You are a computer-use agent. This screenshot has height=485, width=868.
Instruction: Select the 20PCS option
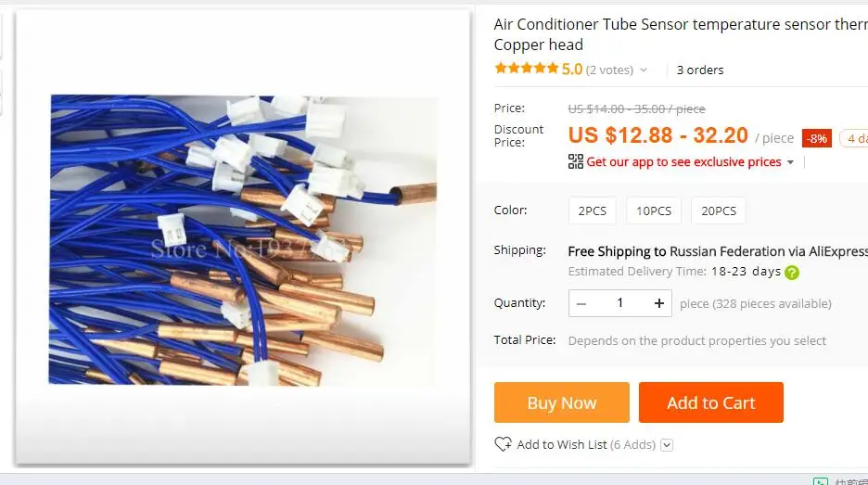pyautogui.click(x=719, y=211)
